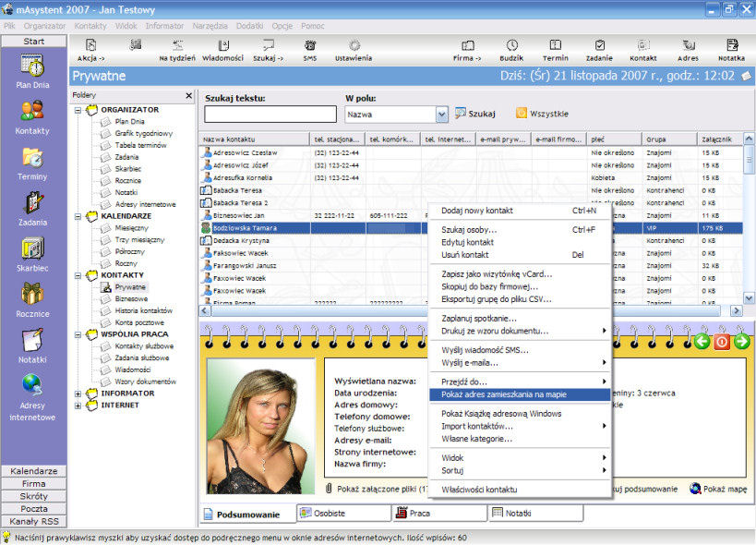The image size is (756, 545).
Task: Open the Budzik alarm clock tool
Action: click(x=511, y=50)
